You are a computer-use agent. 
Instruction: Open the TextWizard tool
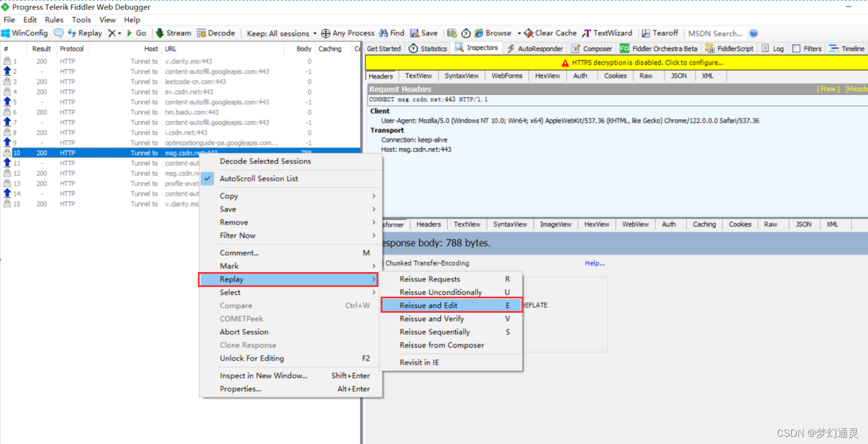[607, 34]
